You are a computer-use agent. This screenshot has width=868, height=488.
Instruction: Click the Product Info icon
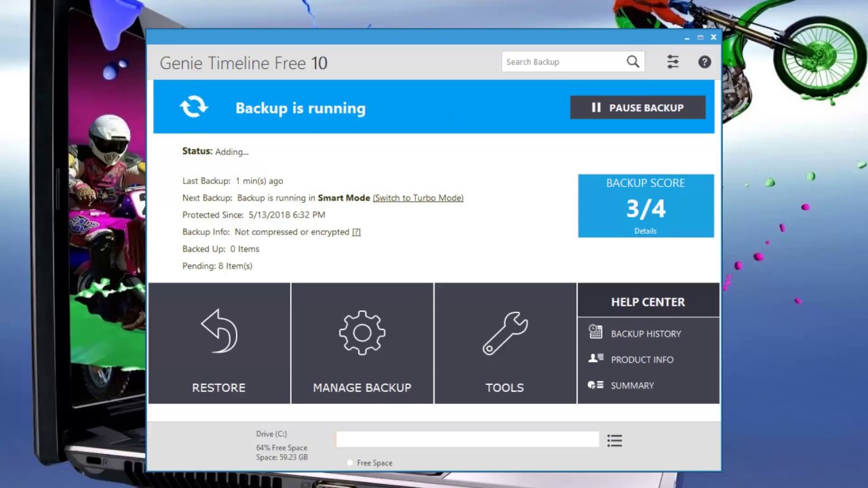595,359
